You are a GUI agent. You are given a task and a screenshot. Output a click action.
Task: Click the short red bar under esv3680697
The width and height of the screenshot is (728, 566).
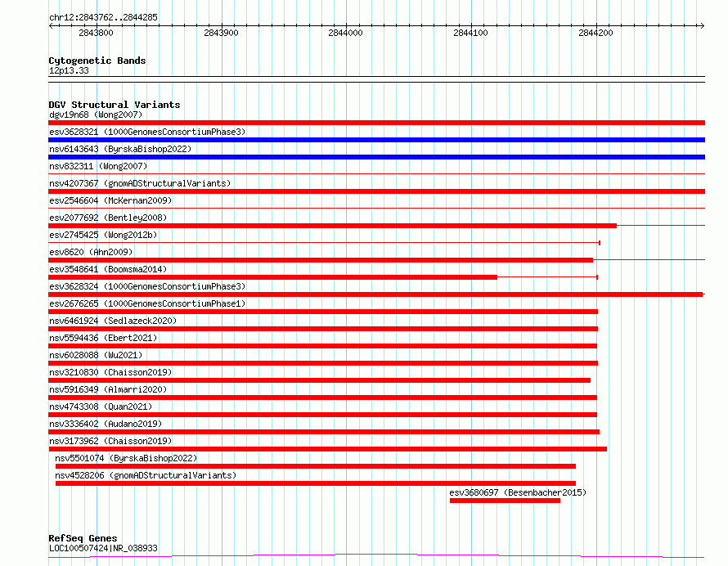click(x=506, y=501)
